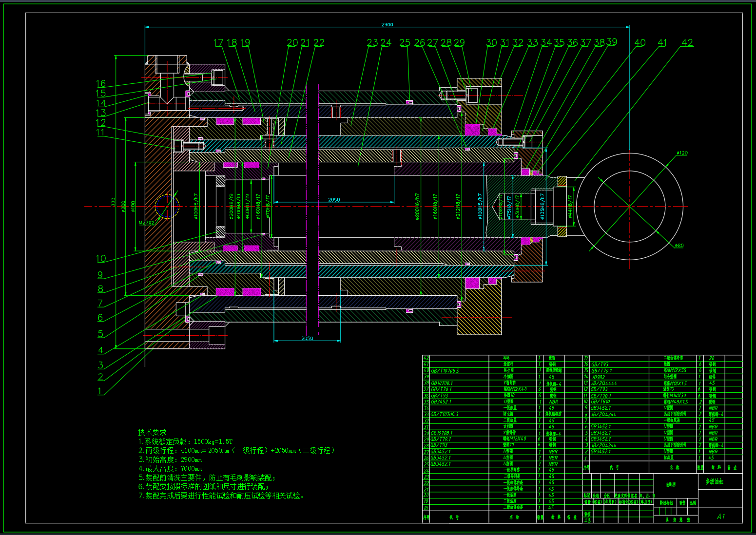Select the 技术要求 heading text
This screenshot has height=535, width=756.
pyautogui.click(x=152, y=432)
